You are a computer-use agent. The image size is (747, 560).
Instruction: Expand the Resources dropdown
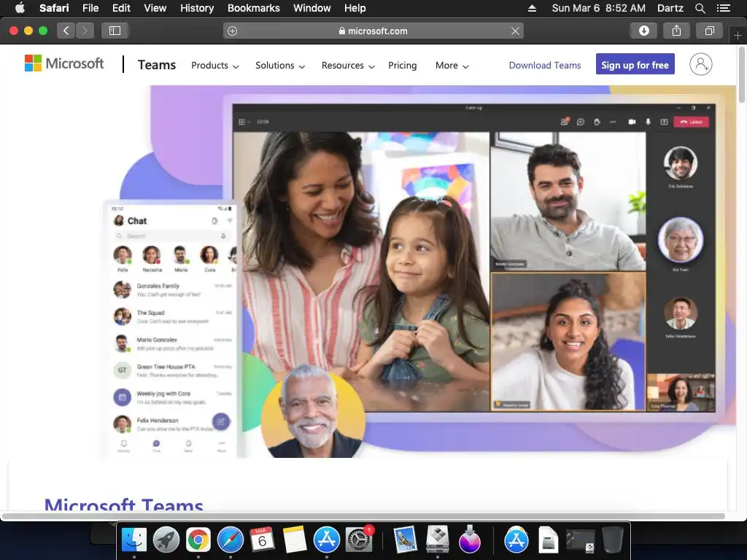click(x=348, y=65)
